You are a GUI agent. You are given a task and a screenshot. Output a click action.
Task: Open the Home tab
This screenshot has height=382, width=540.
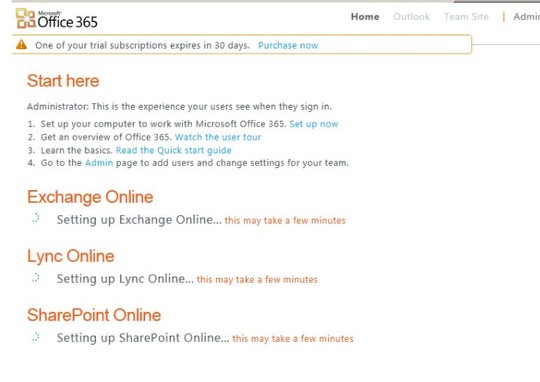coord(365,17)
